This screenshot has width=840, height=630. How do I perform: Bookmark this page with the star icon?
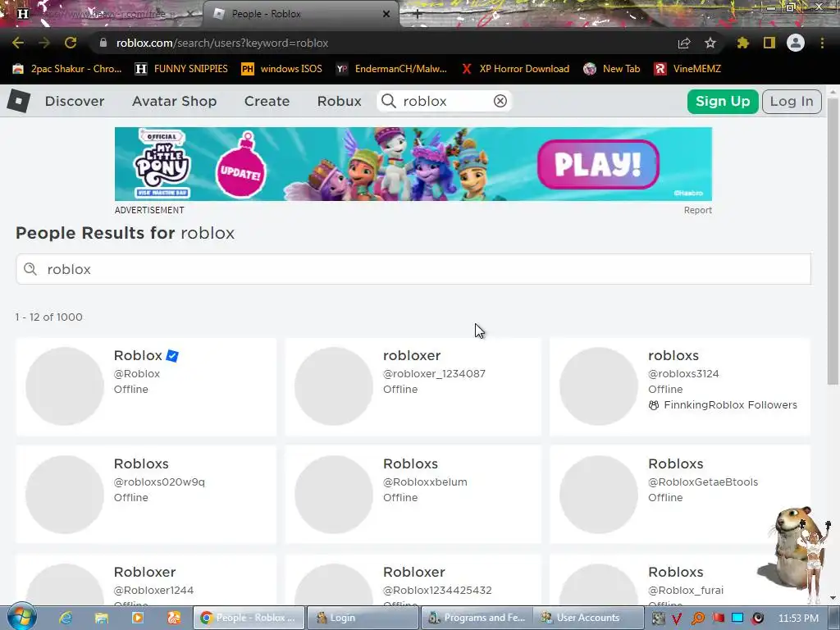(710, 43)
